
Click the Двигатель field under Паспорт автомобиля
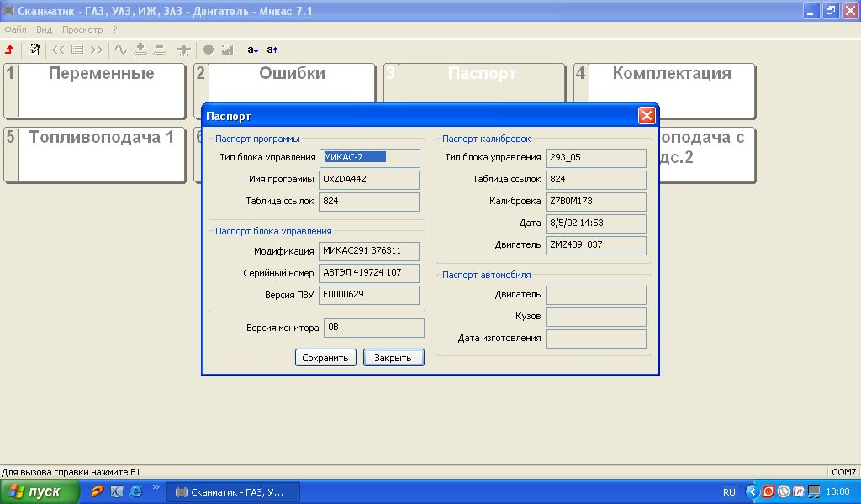pos(595,295)
